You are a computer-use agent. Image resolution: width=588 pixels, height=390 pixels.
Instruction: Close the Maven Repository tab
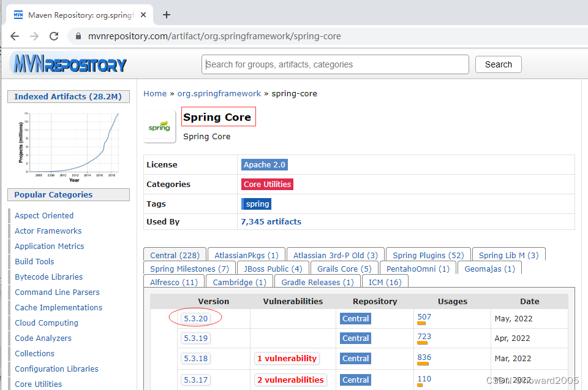click(x=143, y=15)
